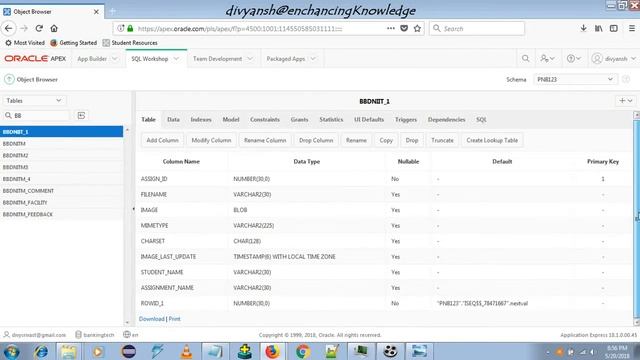
Task: Open the Statistics tab
Action: pyautogui.click(x=331, y=120)
